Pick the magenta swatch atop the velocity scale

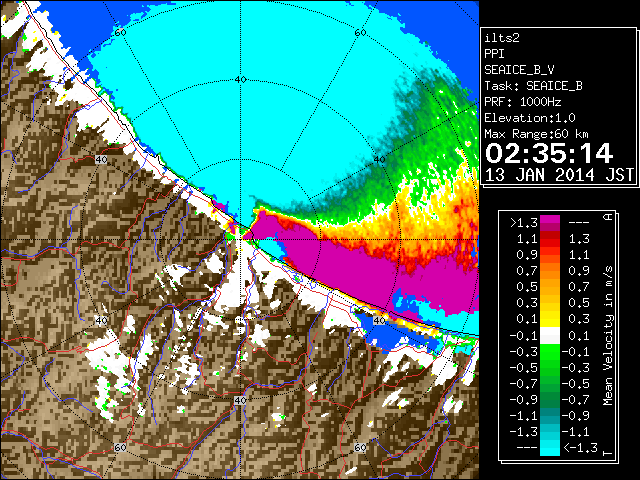550,221
